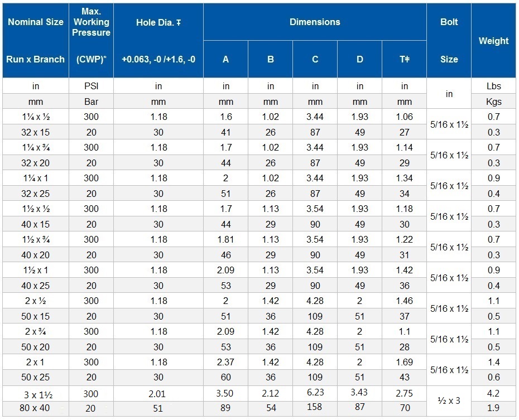This screenshot has width=519, height=420.
Task: Select the 6.23 dimension C value
Action: point(315,392)
